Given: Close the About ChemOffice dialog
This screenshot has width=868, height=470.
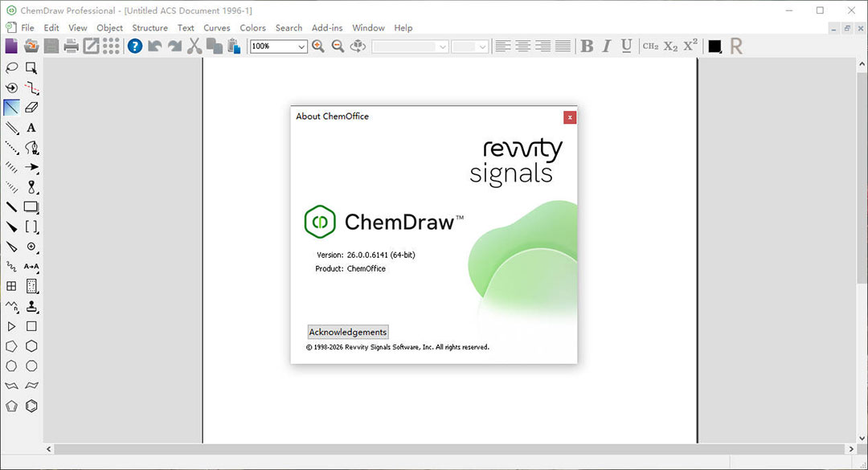Looking at the screenshot, I should 570,117.
